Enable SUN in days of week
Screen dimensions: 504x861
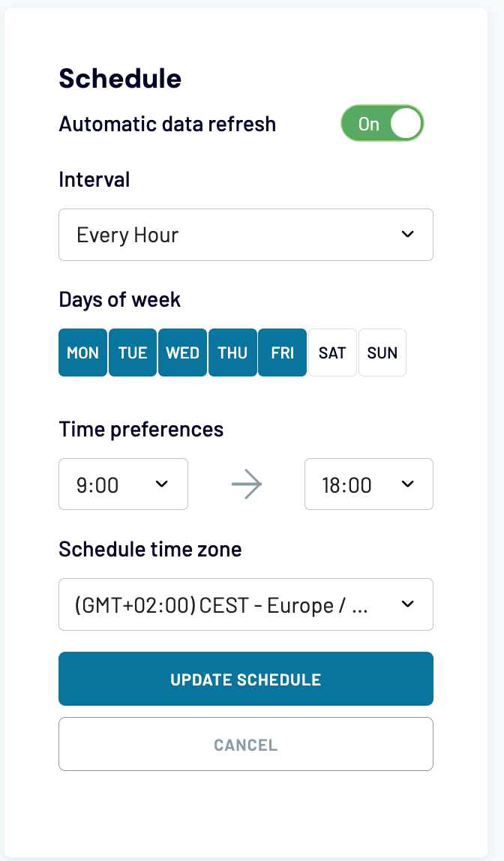coord(382,352)
